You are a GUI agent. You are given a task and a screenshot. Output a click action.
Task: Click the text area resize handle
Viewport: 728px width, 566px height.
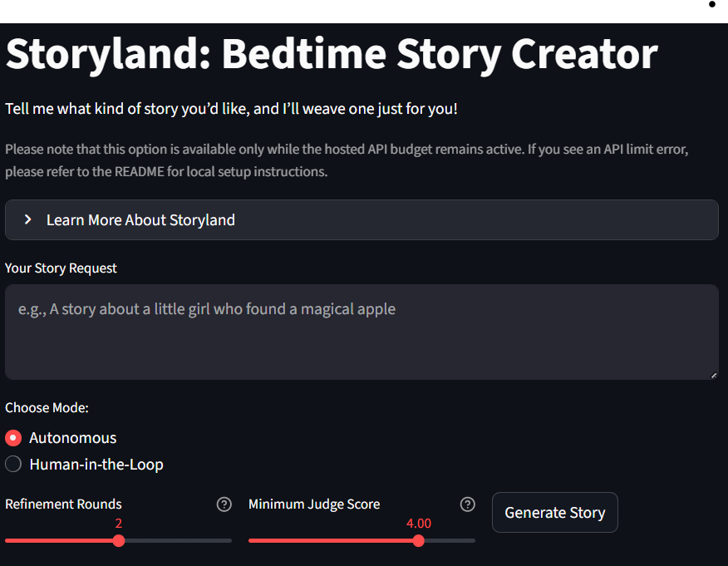point(714,376)
